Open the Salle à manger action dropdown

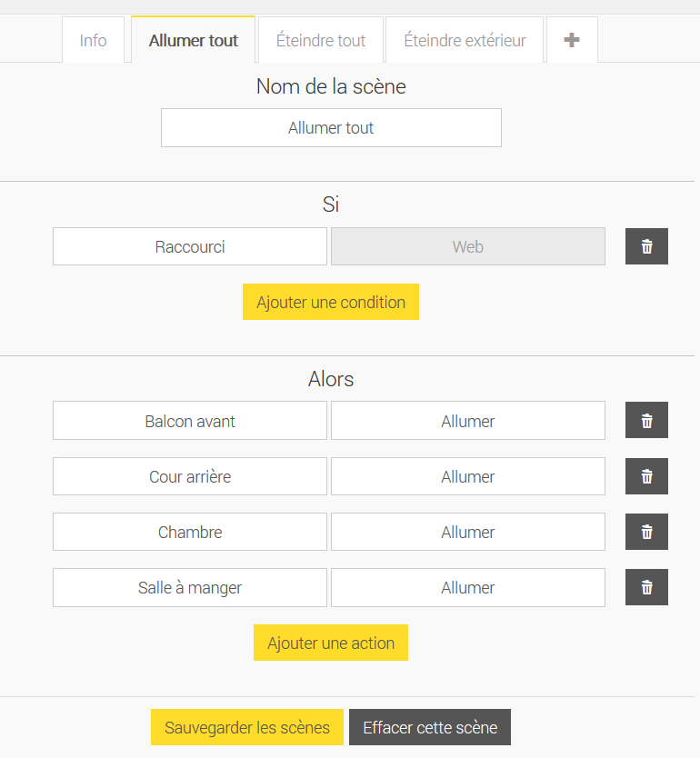tap(467, 587)
